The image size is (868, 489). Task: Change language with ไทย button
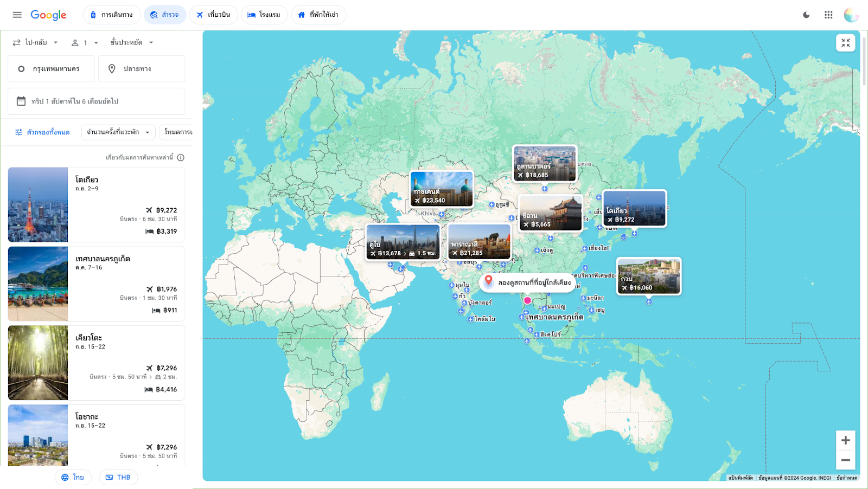73,477
